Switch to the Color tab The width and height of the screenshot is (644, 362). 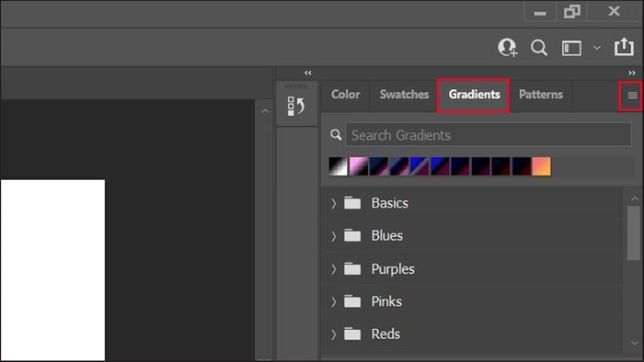(345, 95)
